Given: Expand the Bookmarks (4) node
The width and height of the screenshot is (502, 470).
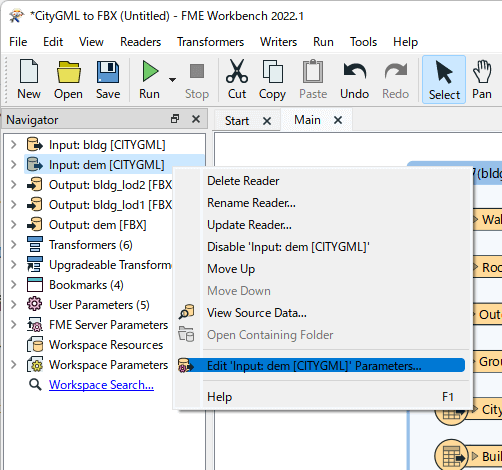Looking at the screenshot, I should pyautogui.click(x=14, y=285).
